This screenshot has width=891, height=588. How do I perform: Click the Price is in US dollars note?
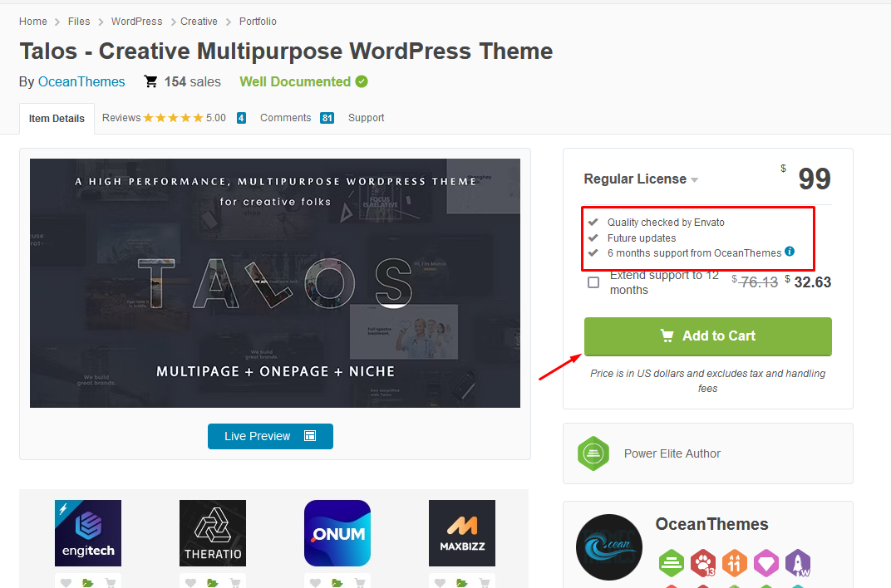tap(708, 381)
